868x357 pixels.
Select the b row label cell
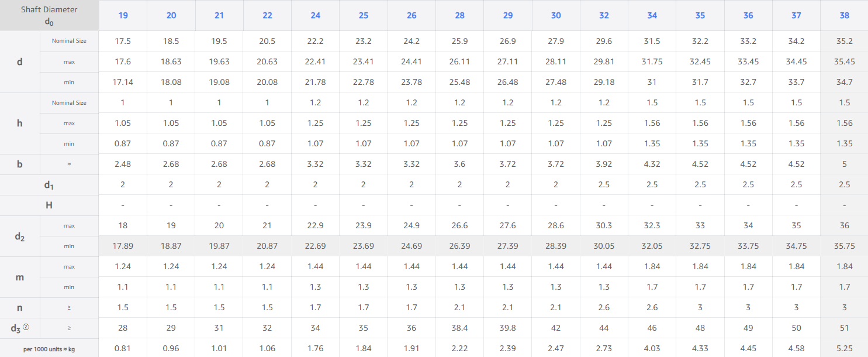pos(20,164)
